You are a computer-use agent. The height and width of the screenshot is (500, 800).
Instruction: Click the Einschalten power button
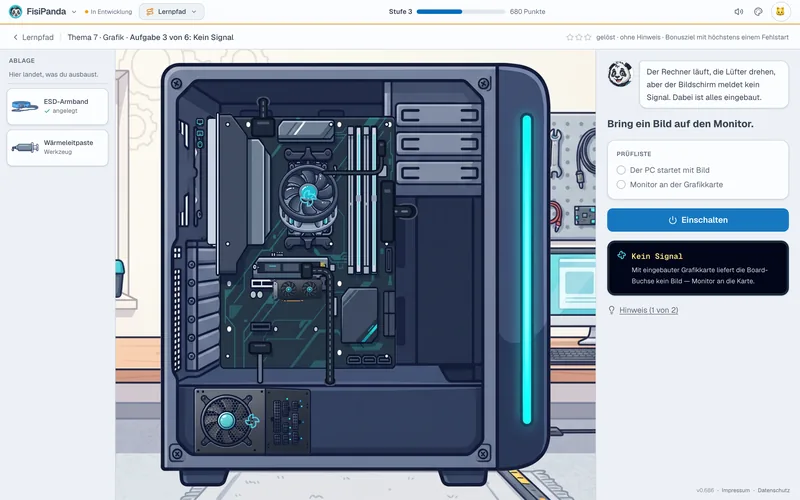pyautogui.click(x=697, y=220)
